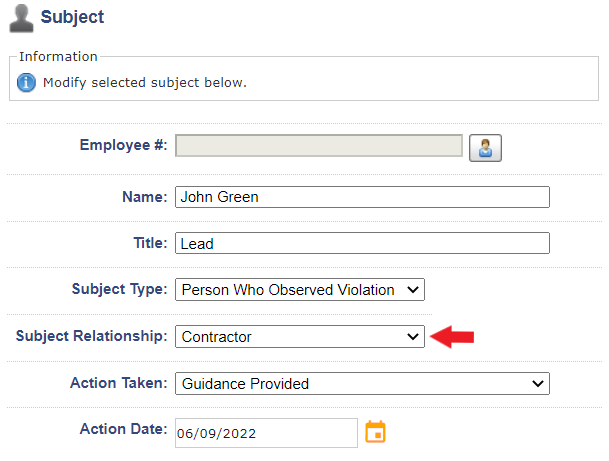Expand the Subject Type dropdown
Viewport: 609px width, 461px height.
[300, 290]
